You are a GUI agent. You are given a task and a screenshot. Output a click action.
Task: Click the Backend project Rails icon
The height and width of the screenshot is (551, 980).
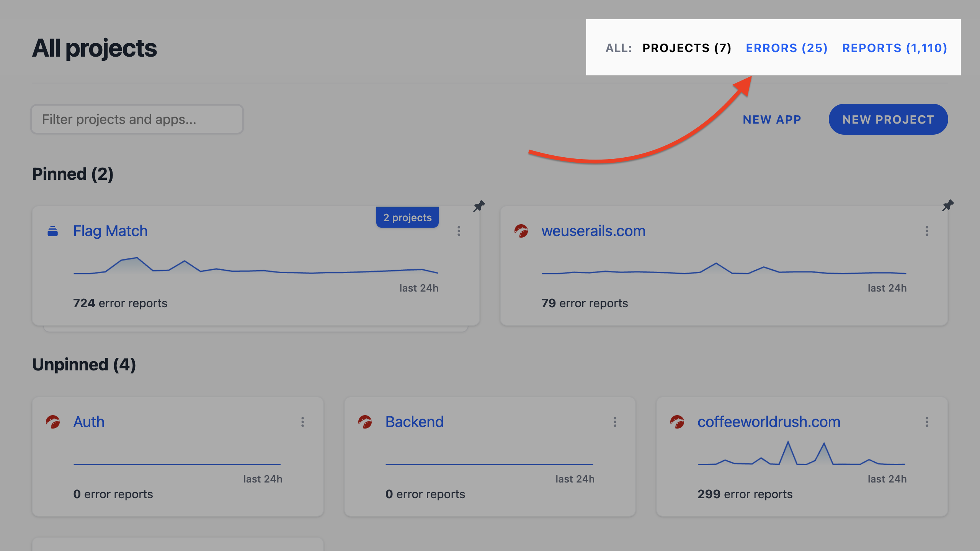pos(365,422)
